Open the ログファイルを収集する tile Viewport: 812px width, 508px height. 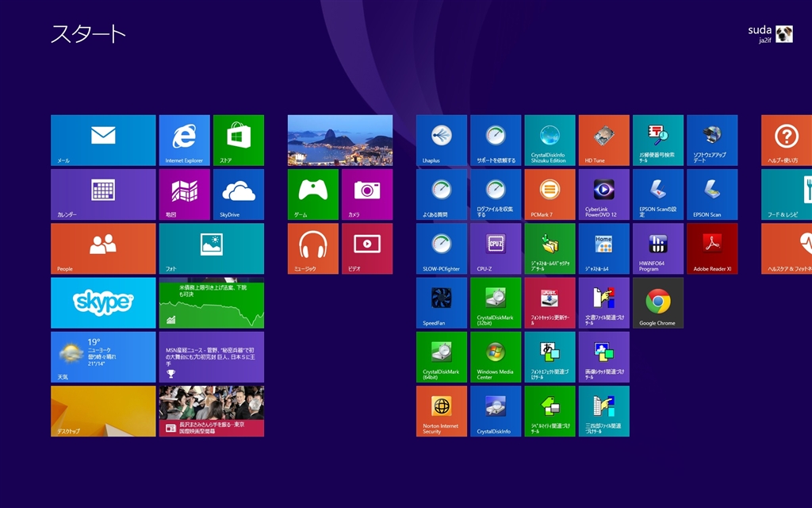pos(496,194)
